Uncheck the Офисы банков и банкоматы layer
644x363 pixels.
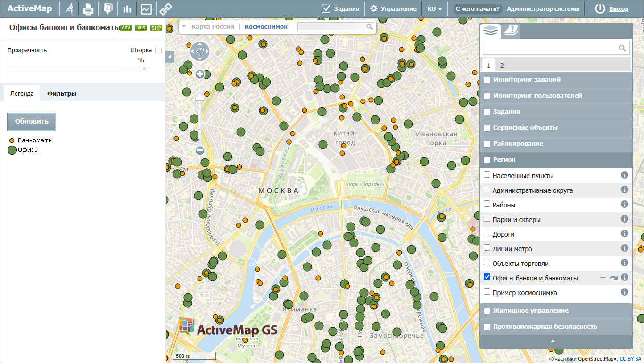pos(487,277)
